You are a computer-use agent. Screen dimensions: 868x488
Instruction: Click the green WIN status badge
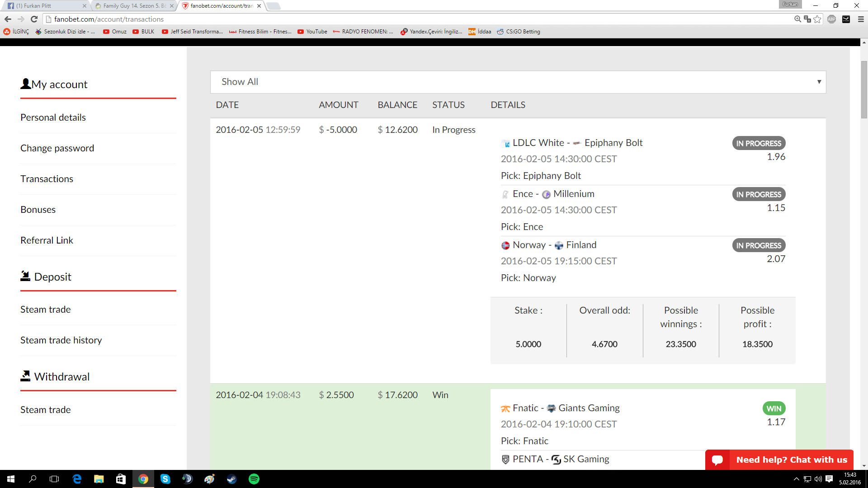click(774, 408)
